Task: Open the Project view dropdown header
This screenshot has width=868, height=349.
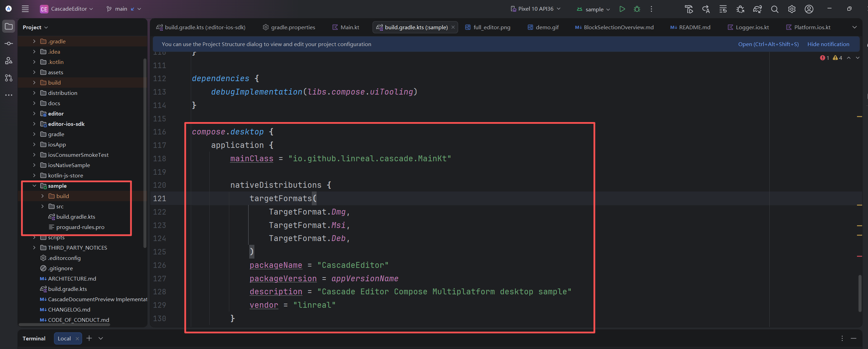Action: click(x=35, y=27)
